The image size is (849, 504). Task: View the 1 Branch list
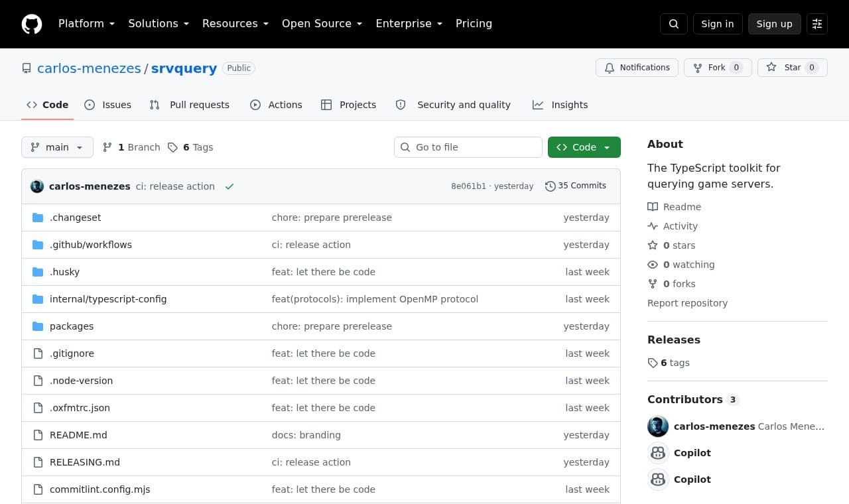[x=131, y=147]
